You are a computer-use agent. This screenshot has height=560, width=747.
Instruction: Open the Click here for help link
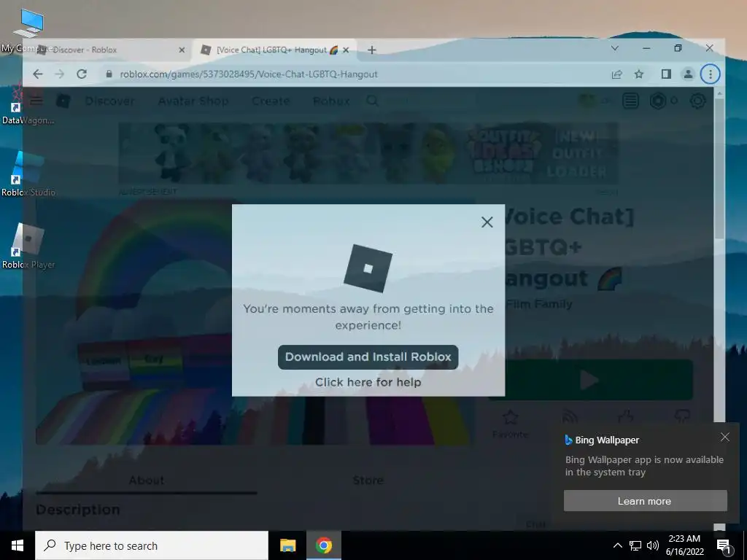(368, 382)
